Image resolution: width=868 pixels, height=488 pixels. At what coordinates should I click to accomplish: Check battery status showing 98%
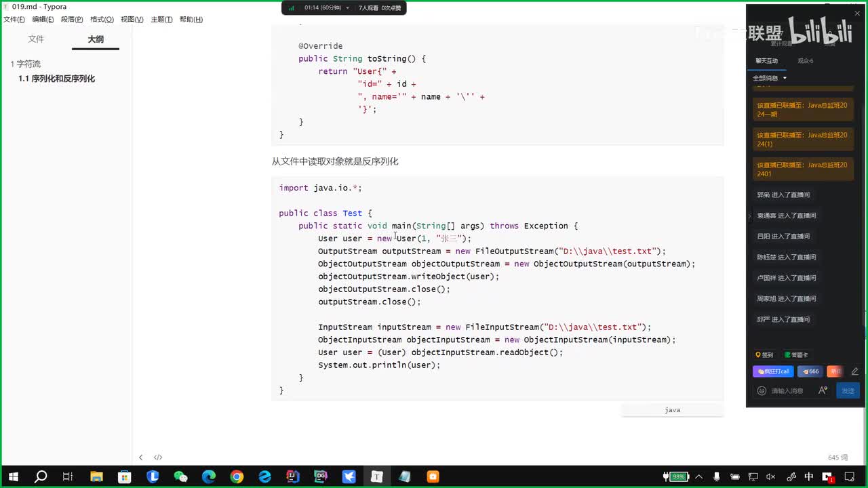pos(676,476)
